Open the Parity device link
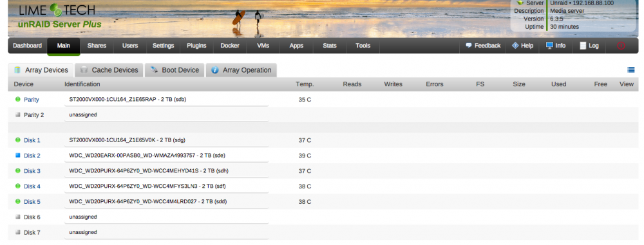Image resolution: width=644 pixels, height=245 pixels. (x=31, y=99)
